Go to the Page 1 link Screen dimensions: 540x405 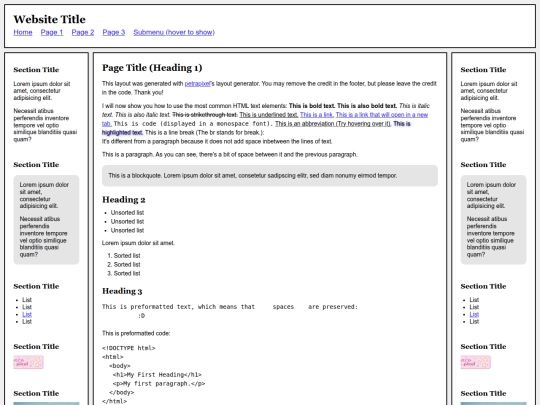(x=52, y=32)
